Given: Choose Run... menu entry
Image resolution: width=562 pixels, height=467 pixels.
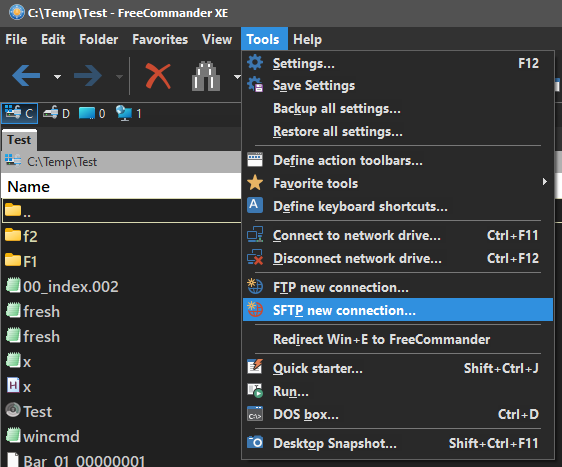Looking at the screenshot, I should (x=398, y=391).
